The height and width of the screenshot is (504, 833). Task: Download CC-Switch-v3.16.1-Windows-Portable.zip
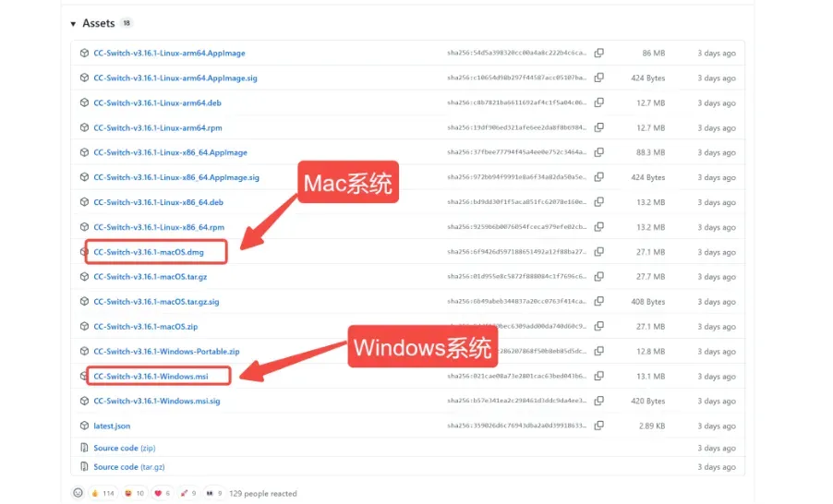166,352
